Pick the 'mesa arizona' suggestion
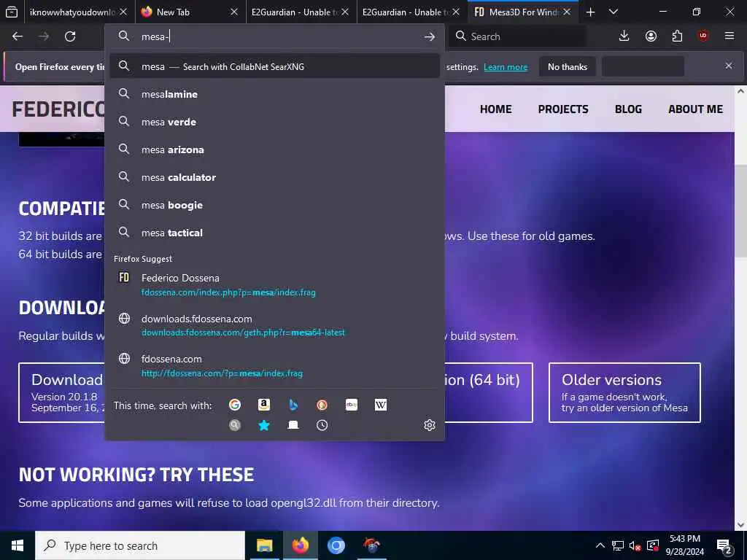747x560 pixels. tap(274, 149)
